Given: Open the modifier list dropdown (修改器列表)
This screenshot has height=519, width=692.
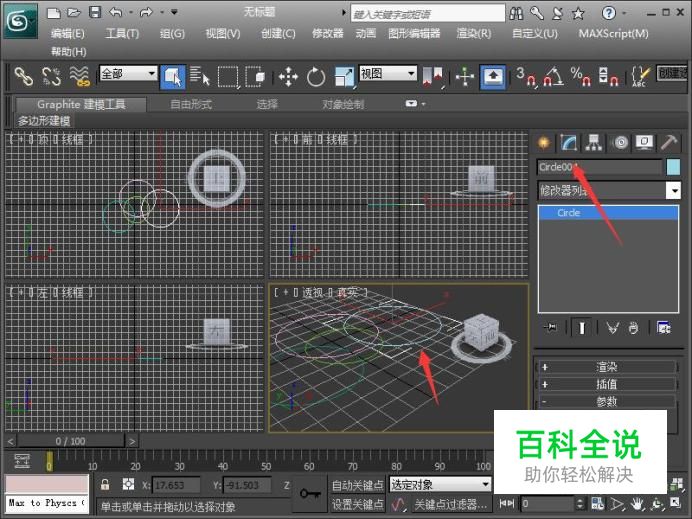Looking at the screenshot, I should 609,190.
